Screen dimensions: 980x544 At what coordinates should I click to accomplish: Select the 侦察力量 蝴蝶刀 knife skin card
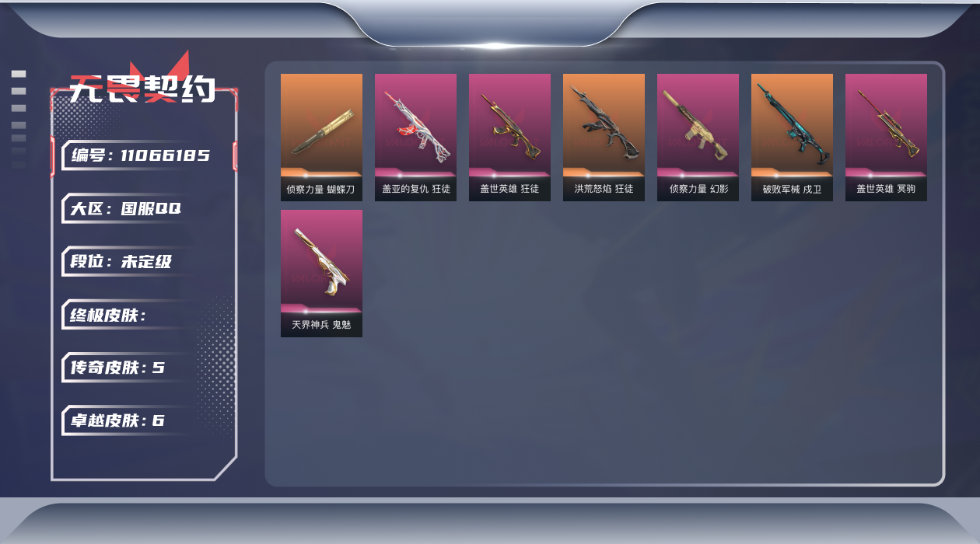coord(321,138)
